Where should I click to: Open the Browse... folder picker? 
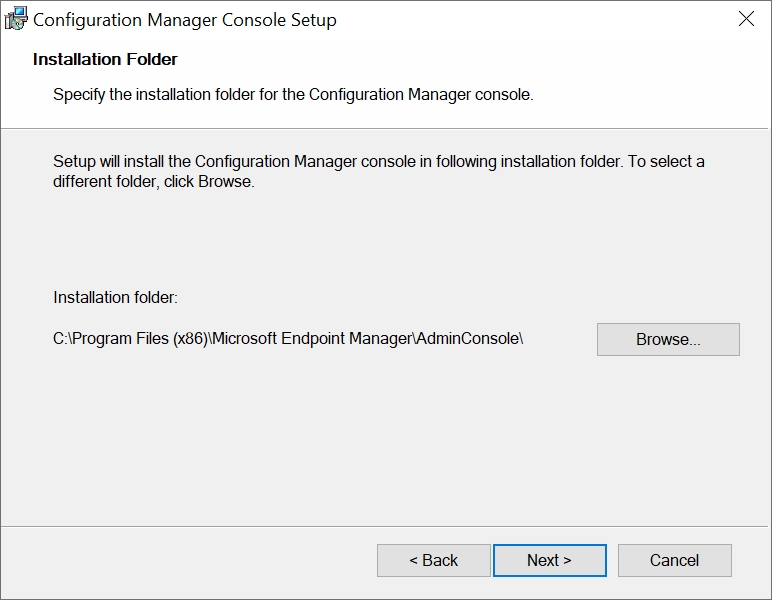pyautogui.click(x=668, y=339)
